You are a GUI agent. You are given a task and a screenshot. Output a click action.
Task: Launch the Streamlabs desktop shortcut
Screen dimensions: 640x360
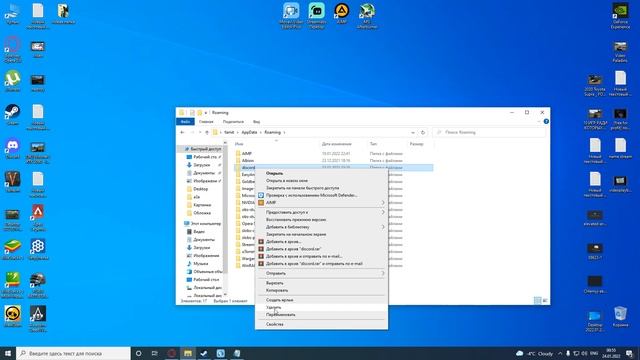[x=316, y=16]
